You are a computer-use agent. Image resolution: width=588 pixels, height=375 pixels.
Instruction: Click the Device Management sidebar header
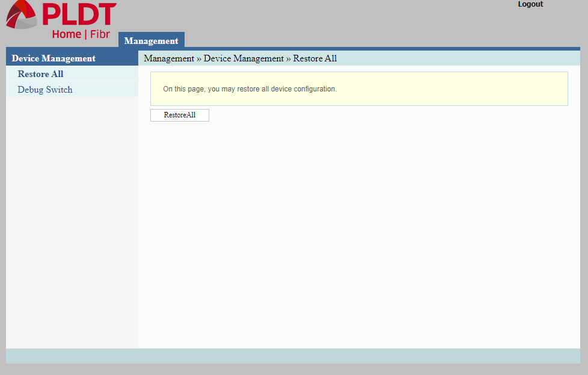[x=52, y=58]
